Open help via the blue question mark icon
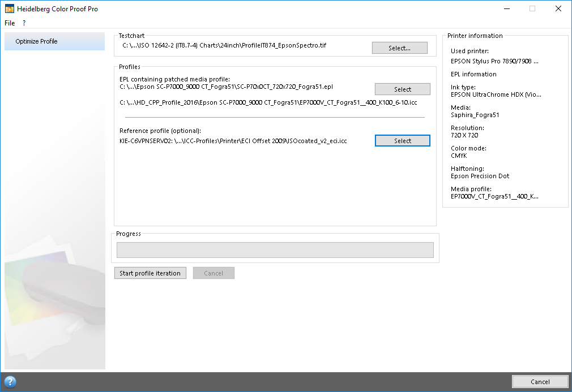The image size is (572, 392). [x=10, y=382]
